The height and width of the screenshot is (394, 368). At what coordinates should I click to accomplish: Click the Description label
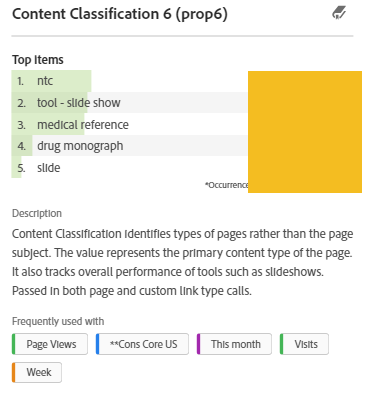[x=37, y=213]
